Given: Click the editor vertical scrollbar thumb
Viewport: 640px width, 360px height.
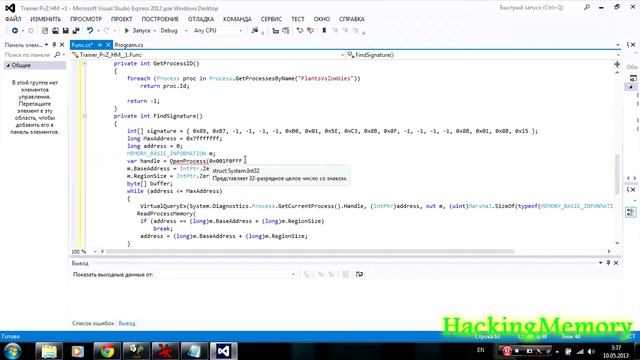Looking at the screenshot, I should 617,175.
